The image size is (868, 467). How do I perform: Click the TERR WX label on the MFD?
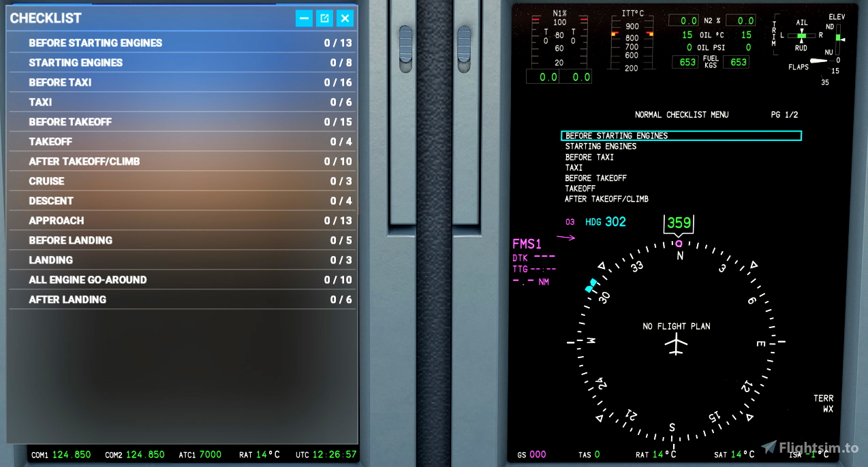coord(823,403)
